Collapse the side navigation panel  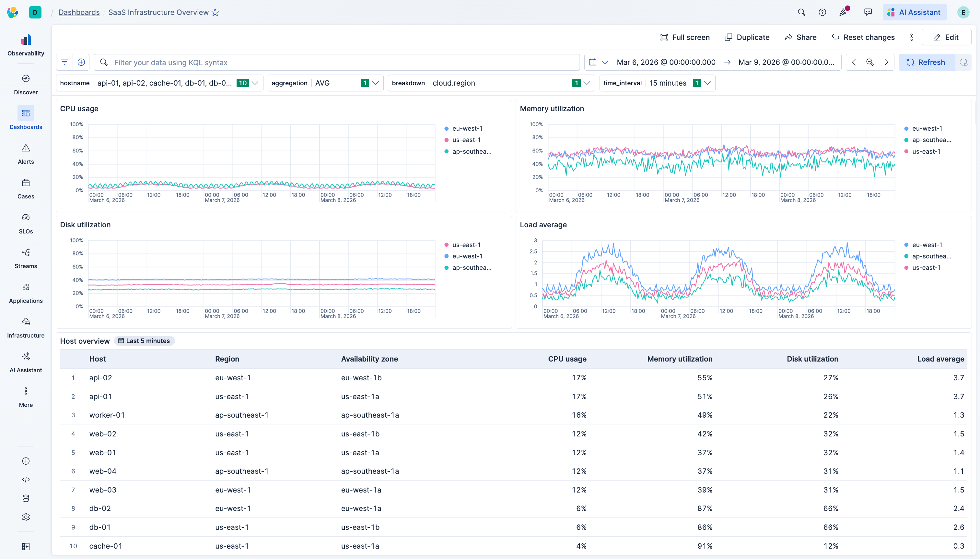(26, 546)
